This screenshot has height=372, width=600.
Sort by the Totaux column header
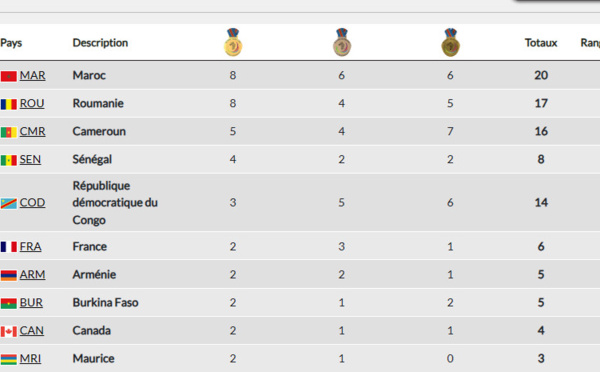(541, 43)
